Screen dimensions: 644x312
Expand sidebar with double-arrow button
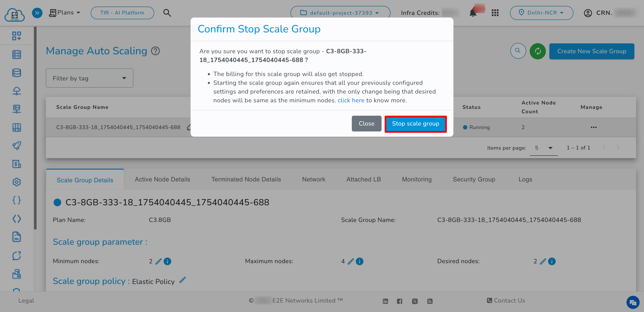tap(37, 13)
